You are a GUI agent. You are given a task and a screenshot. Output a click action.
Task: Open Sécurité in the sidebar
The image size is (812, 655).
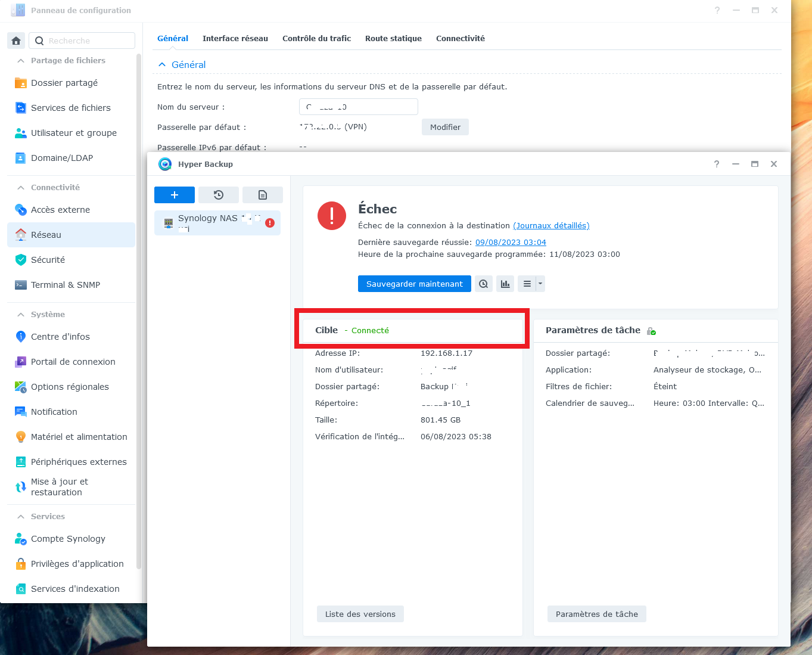[x=48, y=260]
